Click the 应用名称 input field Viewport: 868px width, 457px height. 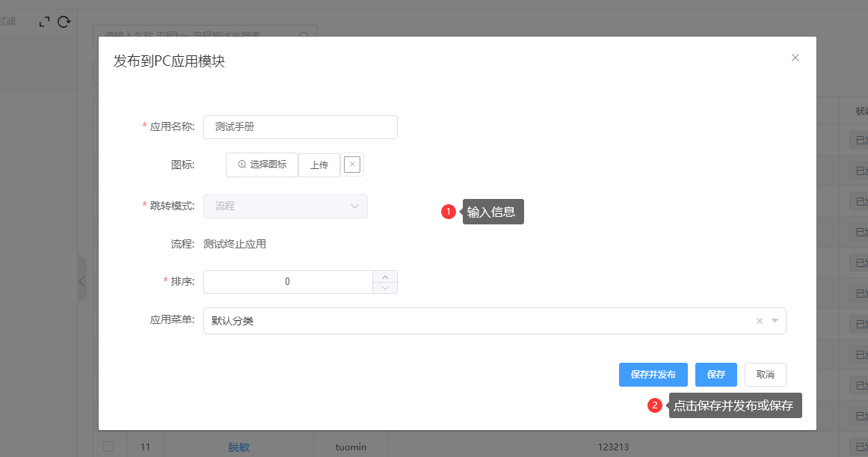pos(300,127)
